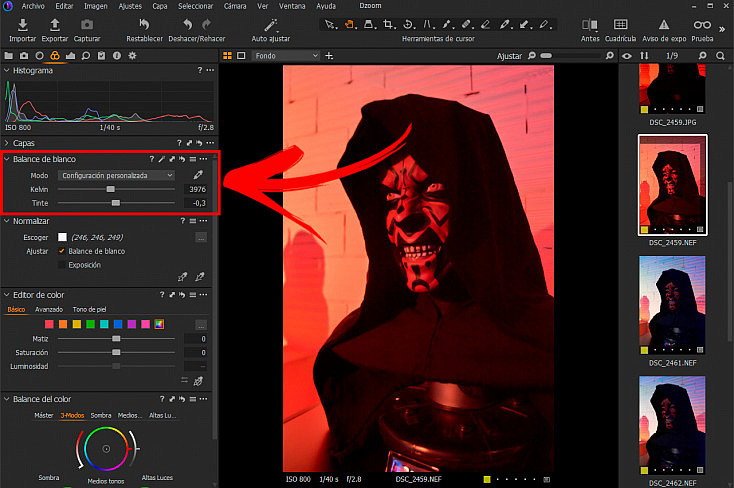Open the Archivo menu

tap(33, 6)
